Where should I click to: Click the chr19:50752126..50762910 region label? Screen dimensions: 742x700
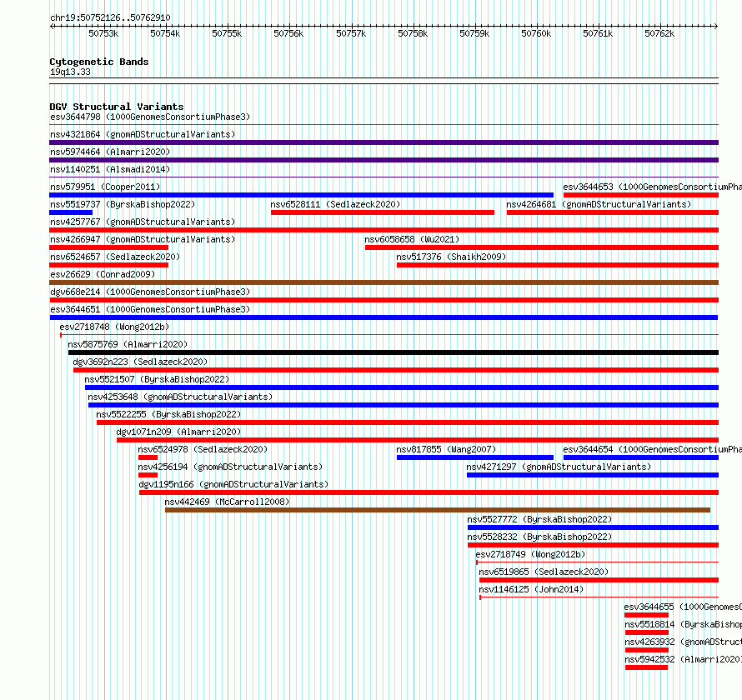pos(110,17)
